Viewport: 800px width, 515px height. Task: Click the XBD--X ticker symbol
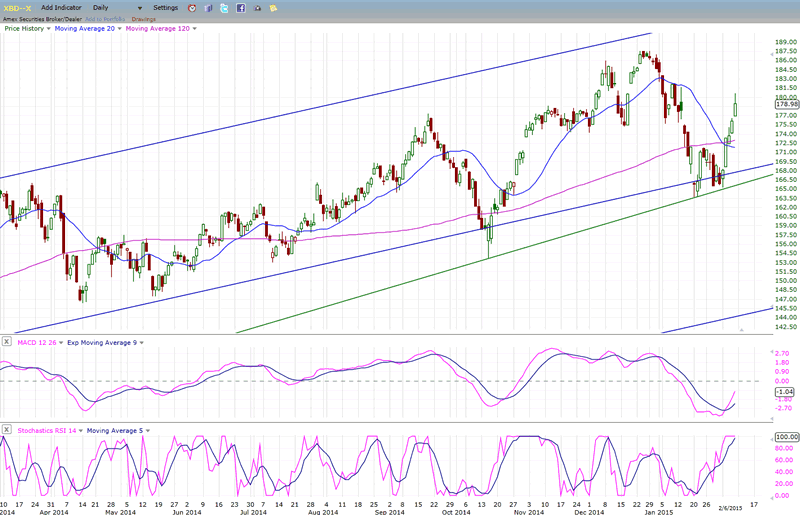point(17,8)
